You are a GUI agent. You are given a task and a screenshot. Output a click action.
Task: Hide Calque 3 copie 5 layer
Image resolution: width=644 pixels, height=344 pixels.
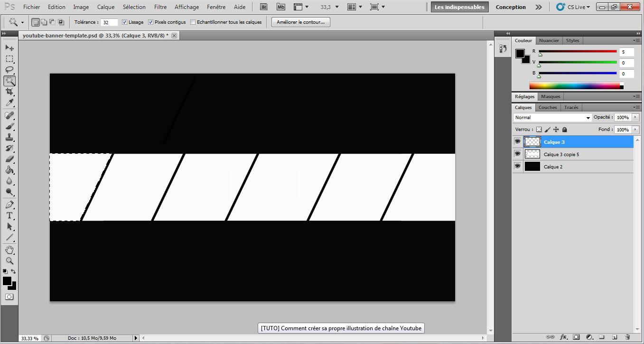(x=517, y=154)
